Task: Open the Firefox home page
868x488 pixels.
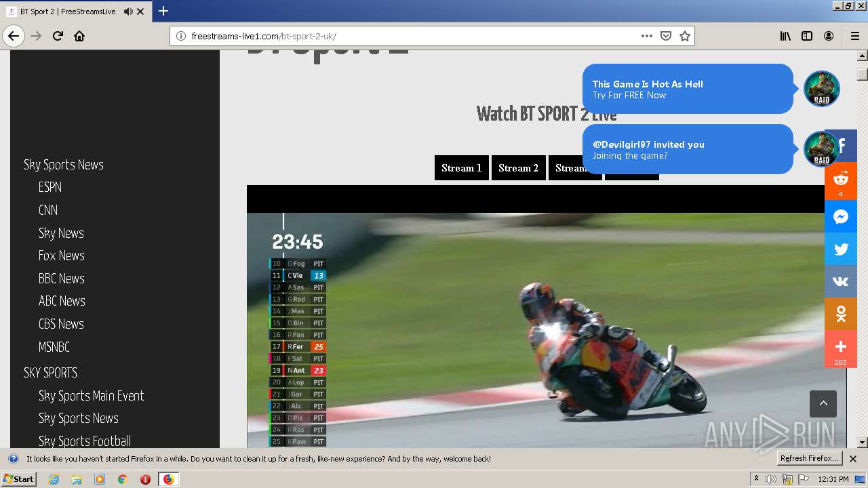Action: point(79,36)
